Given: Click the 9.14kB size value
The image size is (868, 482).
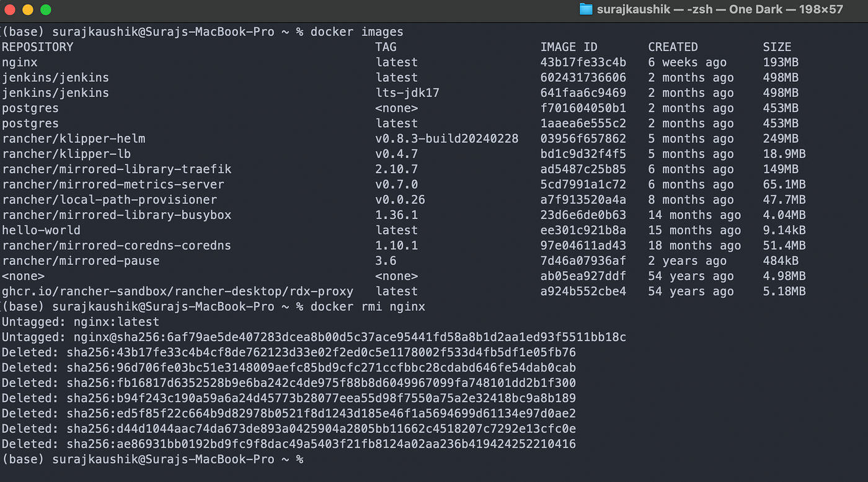Looking at the screenshot, I should pyautogui.click(x=784, y=230).
